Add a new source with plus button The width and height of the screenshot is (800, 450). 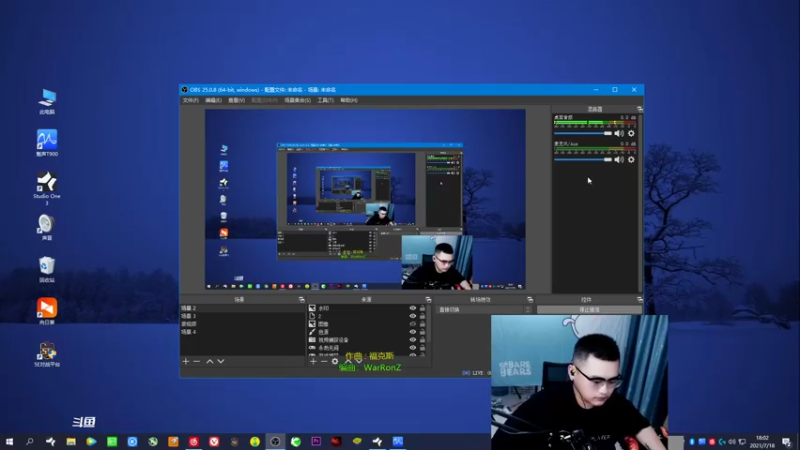[313, 361]
